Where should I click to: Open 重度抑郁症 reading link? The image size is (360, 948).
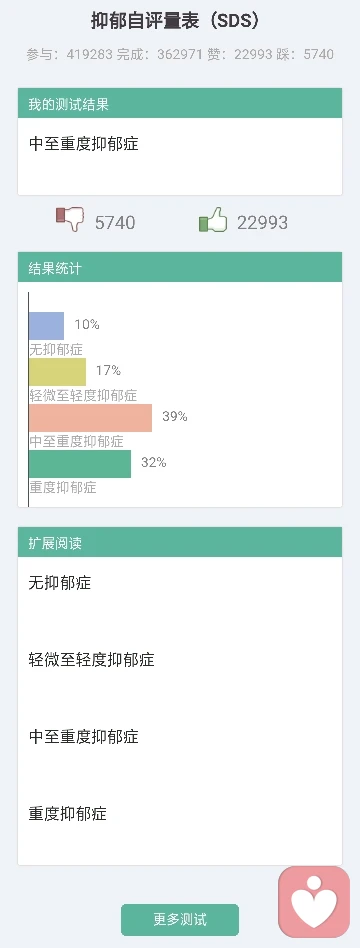[68, 814]
